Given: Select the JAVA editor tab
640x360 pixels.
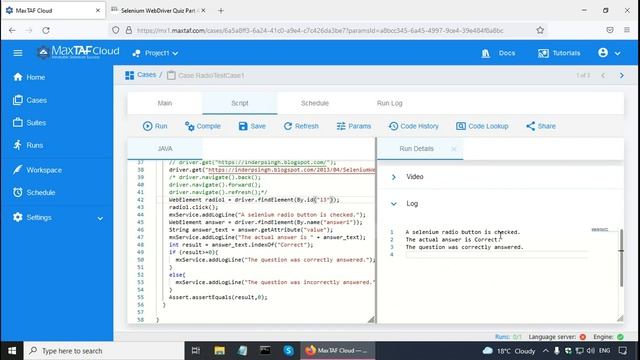Looking at the screenshot, I should pos(165,149).
